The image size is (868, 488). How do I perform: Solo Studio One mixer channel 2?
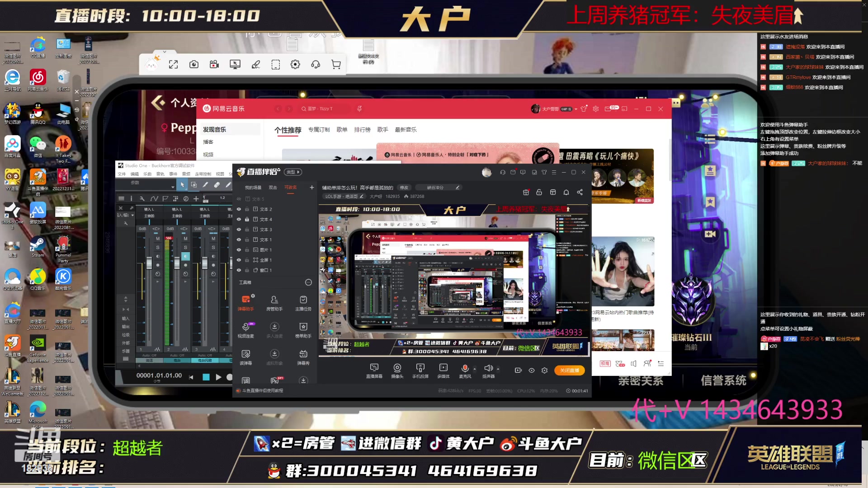185,247
